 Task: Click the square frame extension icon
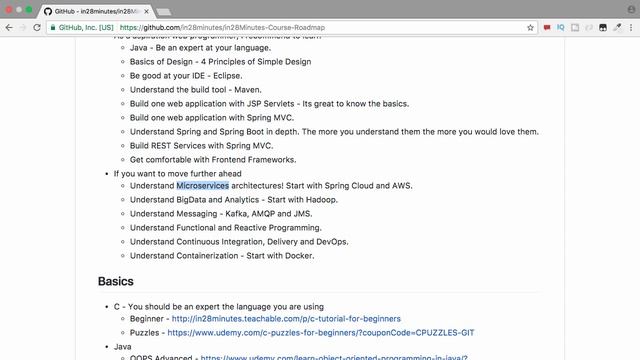click(575, 27)
